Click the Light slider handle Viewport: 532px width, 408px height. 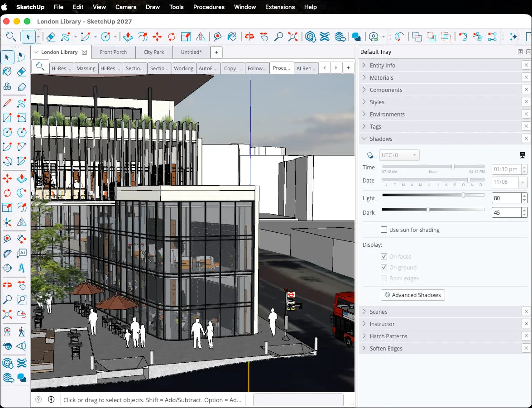pos(464,195)
